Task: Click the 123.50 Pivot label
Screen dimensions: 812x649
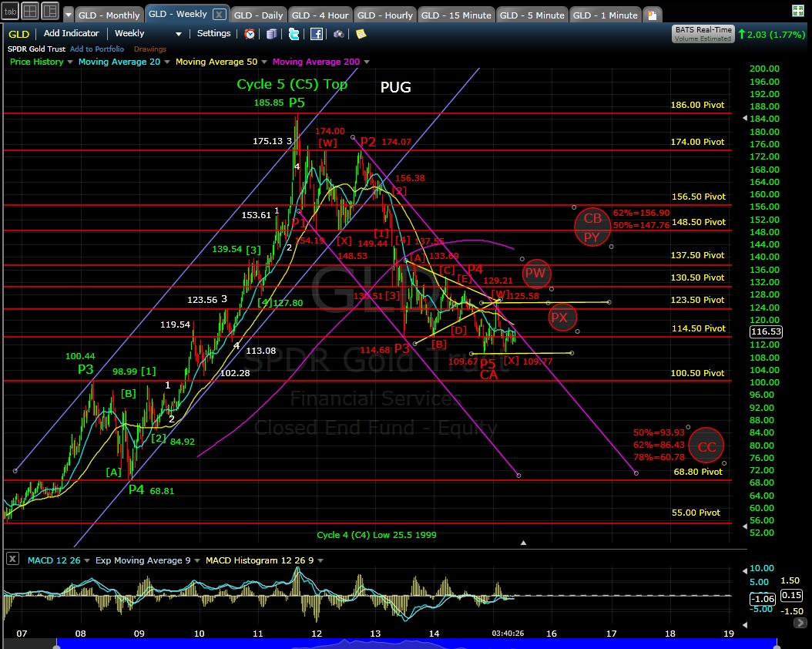Action: click(697, 299)
